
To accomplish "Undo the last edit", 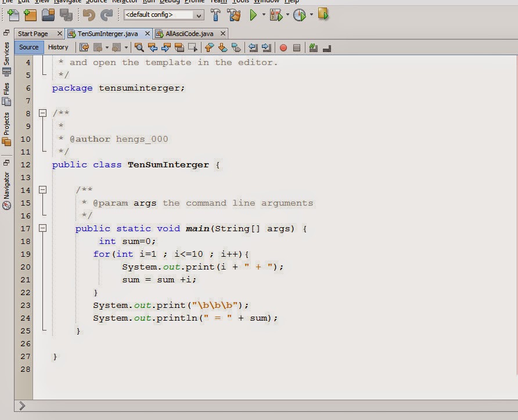I will click(x=89, y=15).
